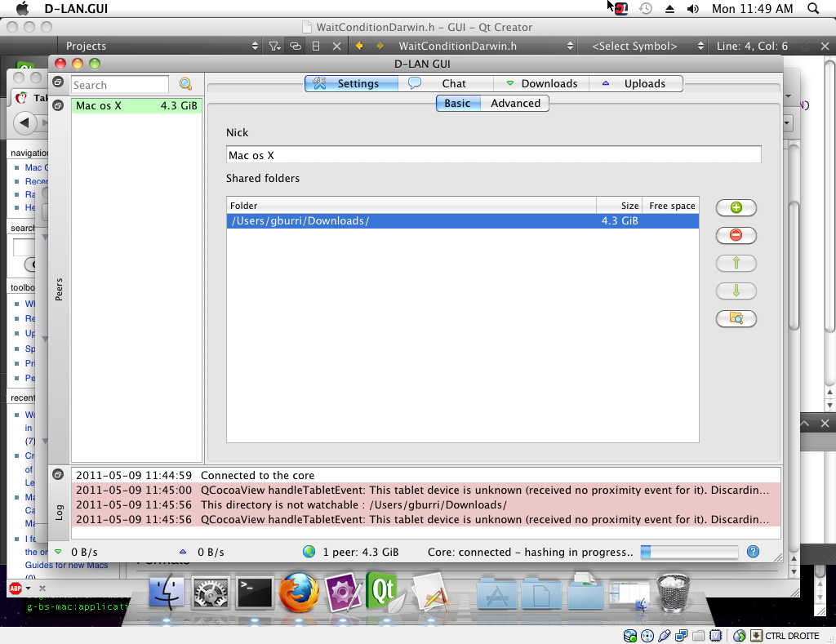
Task: Select the Connected to the core log entry
Action: click(426, 475)
